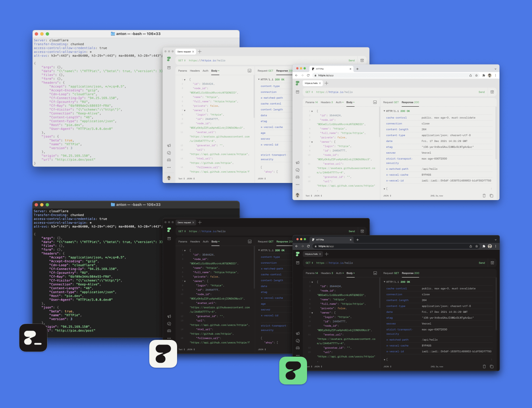
Task: Open the library icon in the dark desktop app sidebar
Action: [169, 239]
